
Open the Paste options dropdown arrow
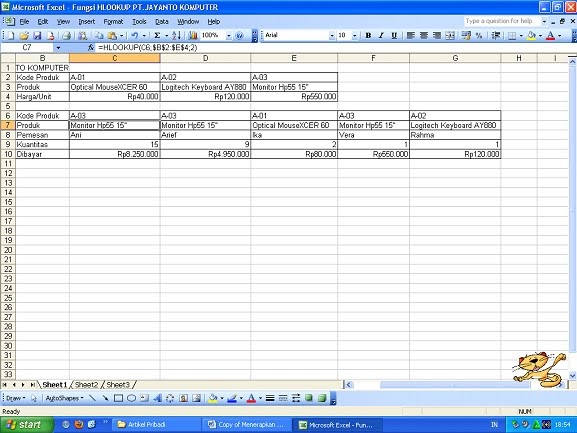point(121,36)
